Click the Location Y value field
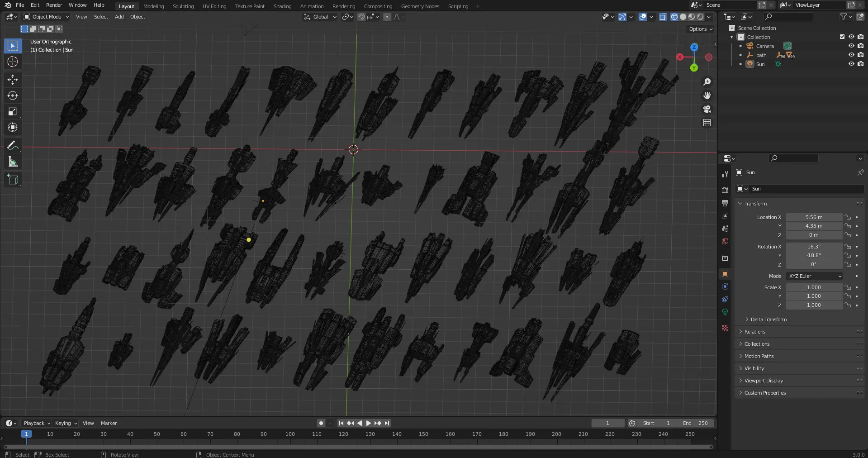Screen dimensions: 868x458 click(814, 226)
